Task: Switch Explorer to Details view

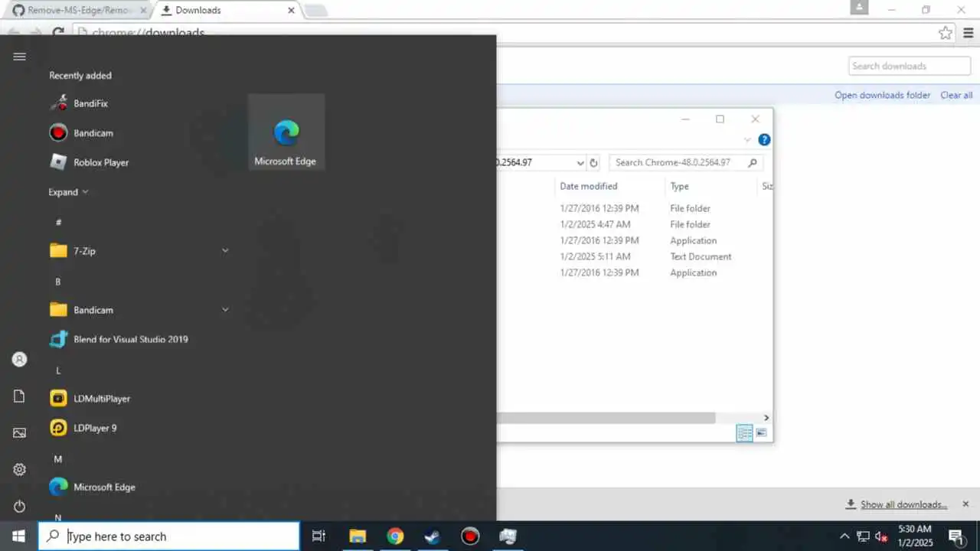Action: pos(744,433)
